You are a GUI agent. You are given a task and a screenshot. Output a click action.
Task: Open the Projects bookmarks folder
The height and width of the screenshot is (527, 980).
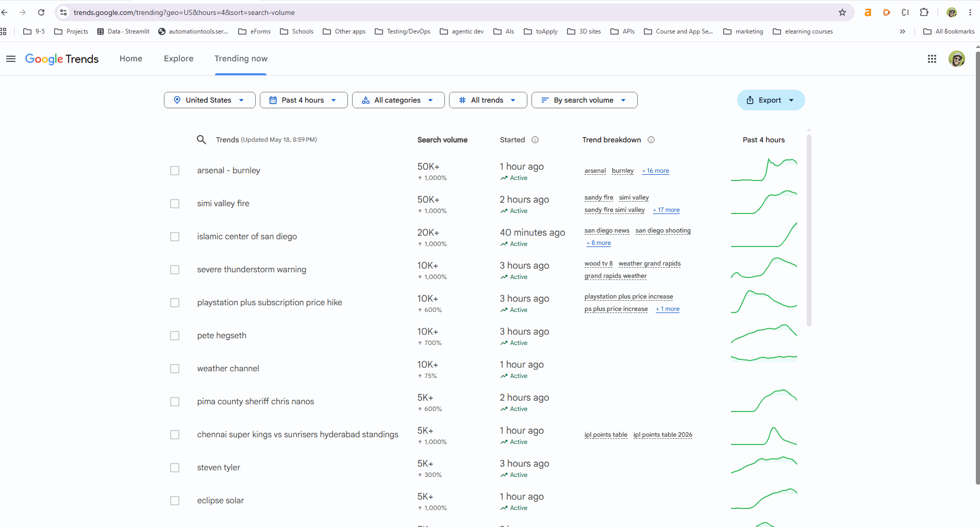pyautogui.click(x=71, y=31)
